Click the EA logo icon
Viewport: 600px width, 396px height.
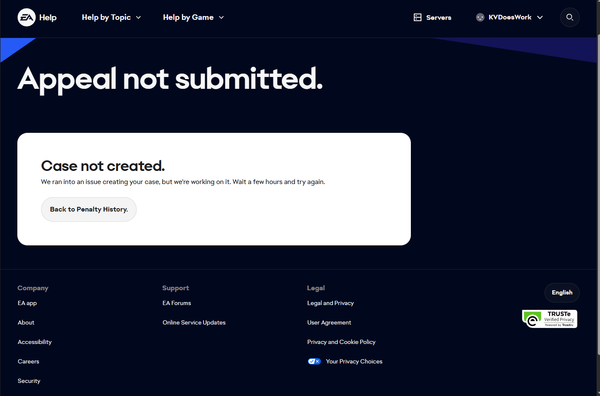tap(26, 17)
